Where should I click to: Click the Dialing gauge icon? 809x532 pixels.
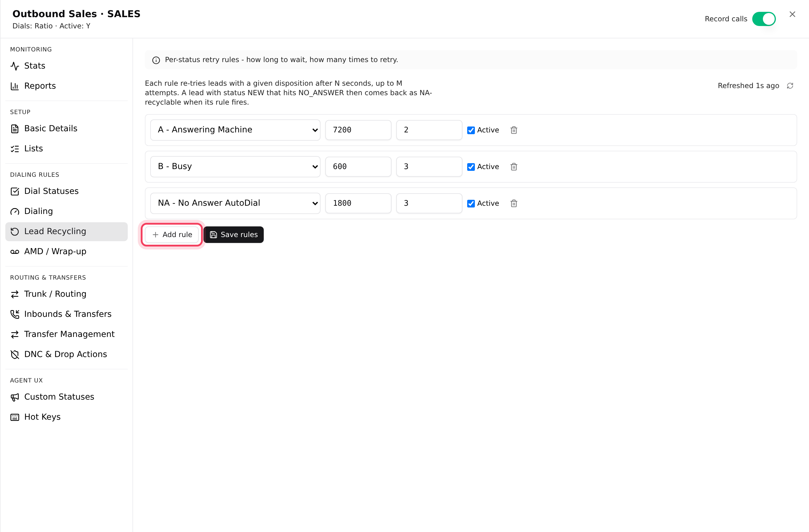point(14,211)
